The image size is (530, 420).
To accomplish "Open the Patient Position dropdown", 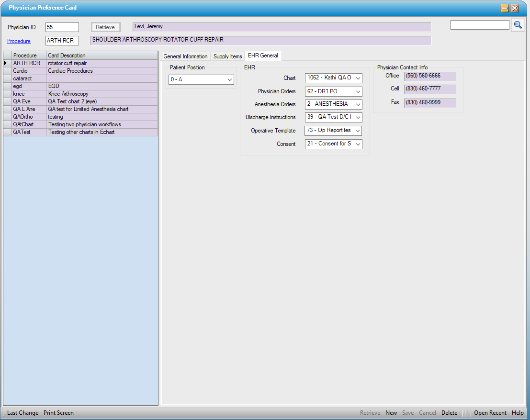I will pos(229,79).
